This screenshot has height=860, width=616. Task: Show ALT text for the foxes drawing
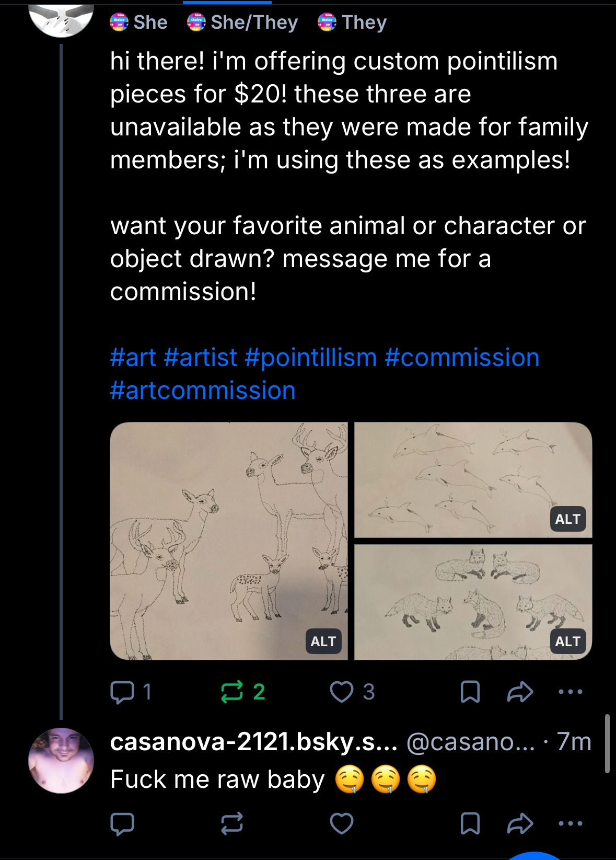click(x=567, y=641)
